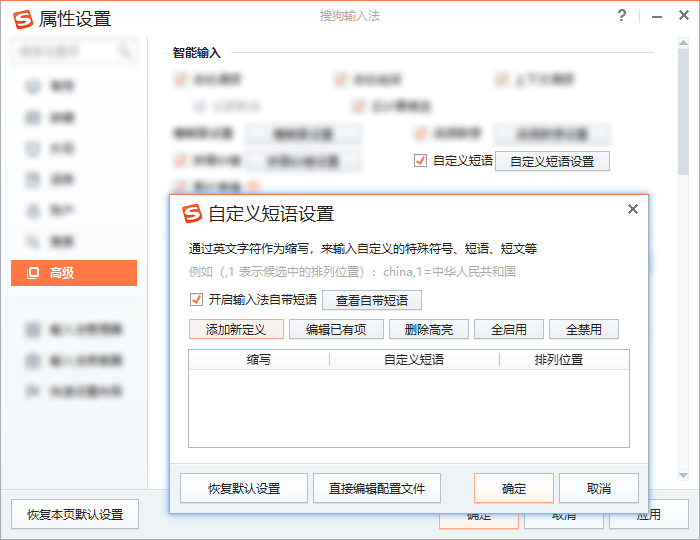The image size is (700, 540).
Task: Click the vertical scrollbar thumb
Action: 683,112
